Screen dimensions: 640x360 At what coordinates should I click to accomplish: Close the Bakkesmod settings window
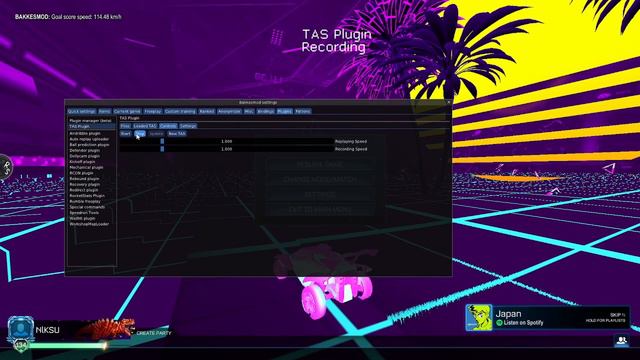[449, 102]
